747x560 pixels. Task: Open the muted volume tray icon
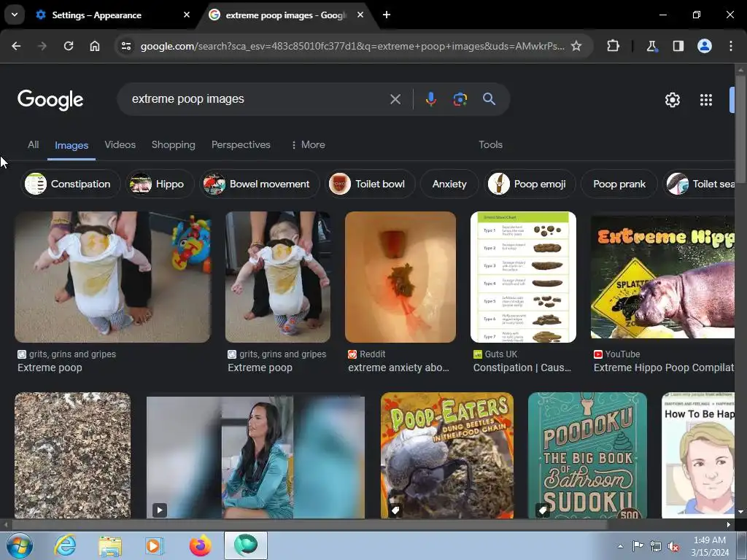[673, 547]
